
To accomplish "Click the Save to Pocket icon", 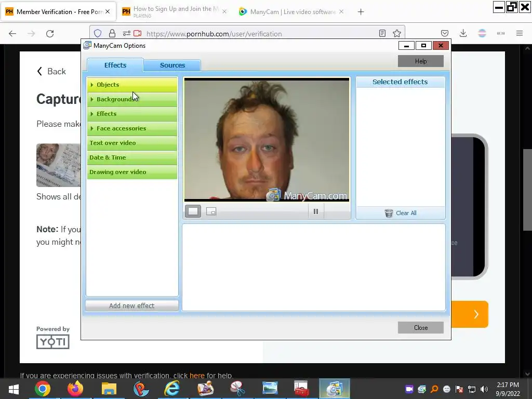I will pyautogui.click(x=445, y=33).
